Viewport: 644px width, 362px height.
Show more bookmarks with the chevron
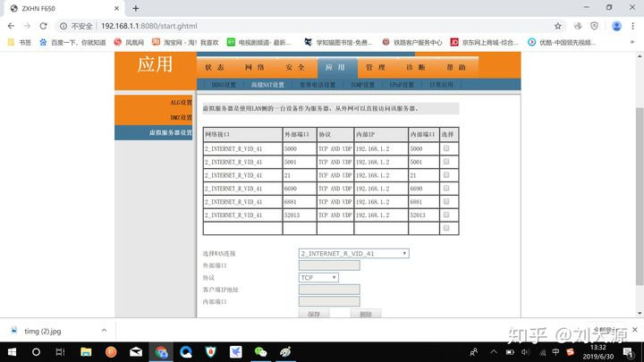632,42
